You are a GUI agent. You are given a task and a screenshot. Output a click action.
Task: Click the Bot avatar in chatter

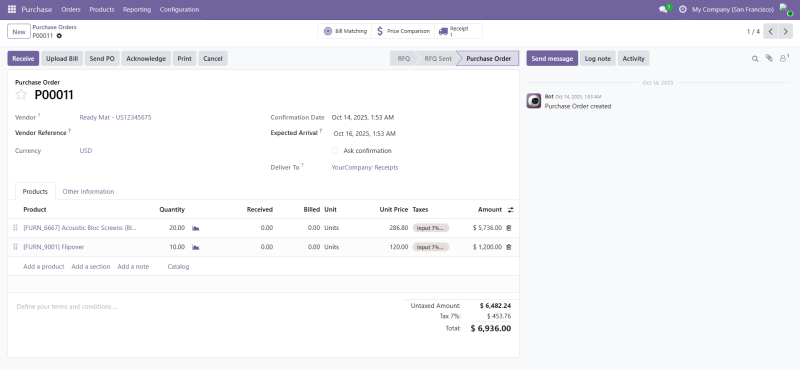[x=534, y=101]
